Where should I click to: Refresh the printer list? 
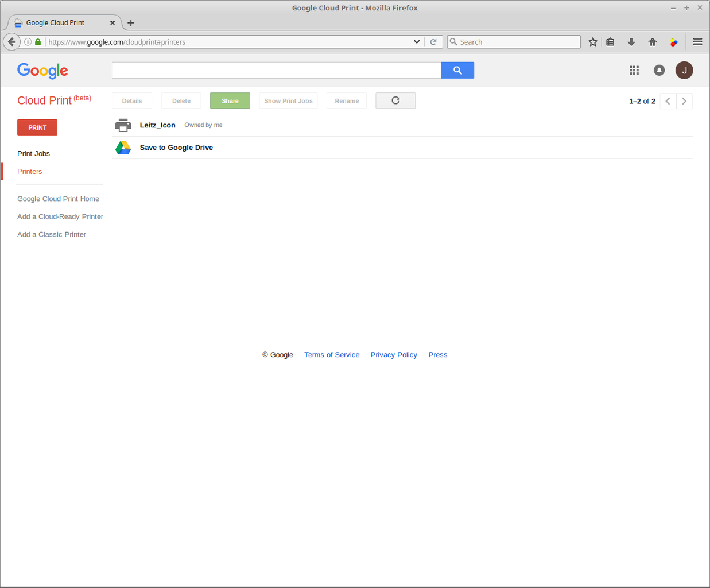pyautogui.click(x=395, y=100)
